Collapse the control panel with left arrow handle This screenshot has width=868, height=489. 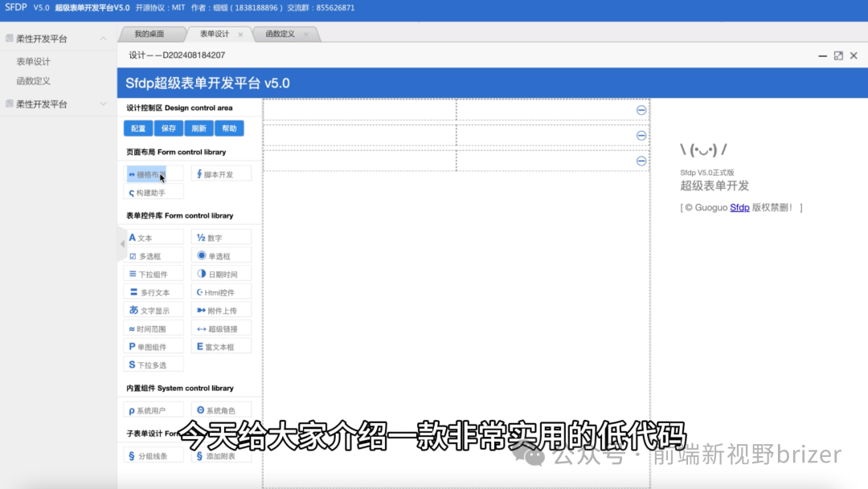(122, 243)
